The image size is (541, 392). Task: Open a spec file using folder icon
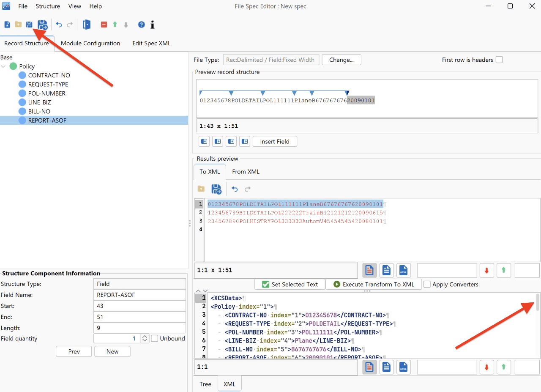coord(18,25)
